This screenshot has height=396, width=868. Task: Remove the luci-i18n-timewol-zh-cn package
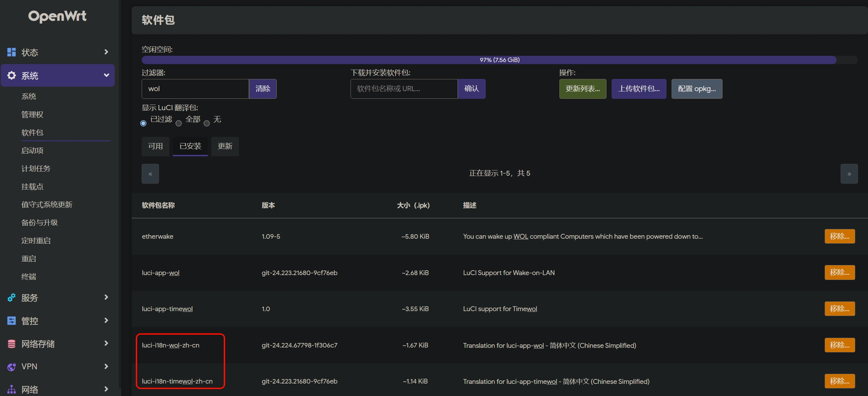click(x=840, y=381)
